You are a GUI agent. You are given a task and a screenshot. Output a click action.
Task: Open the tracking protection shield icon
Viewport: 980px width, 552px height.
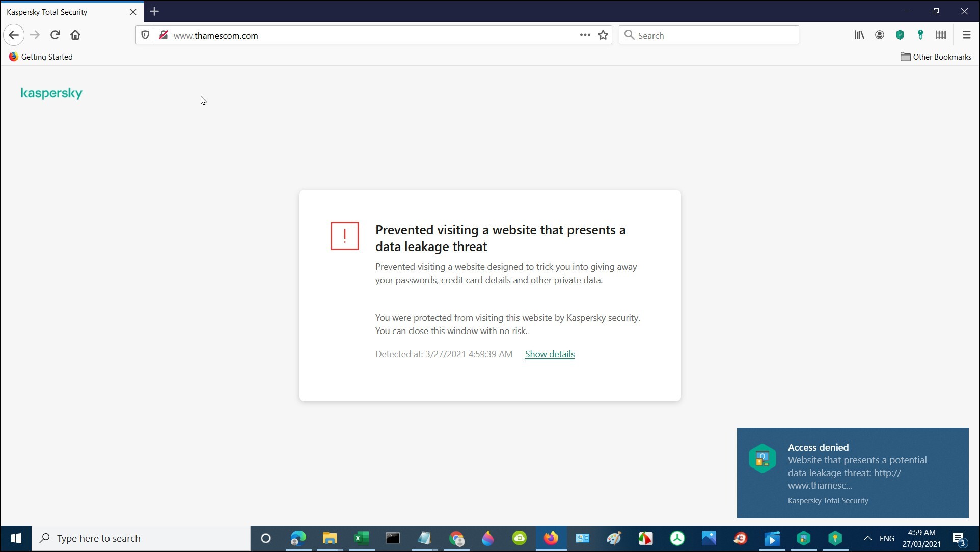point(145,35)
